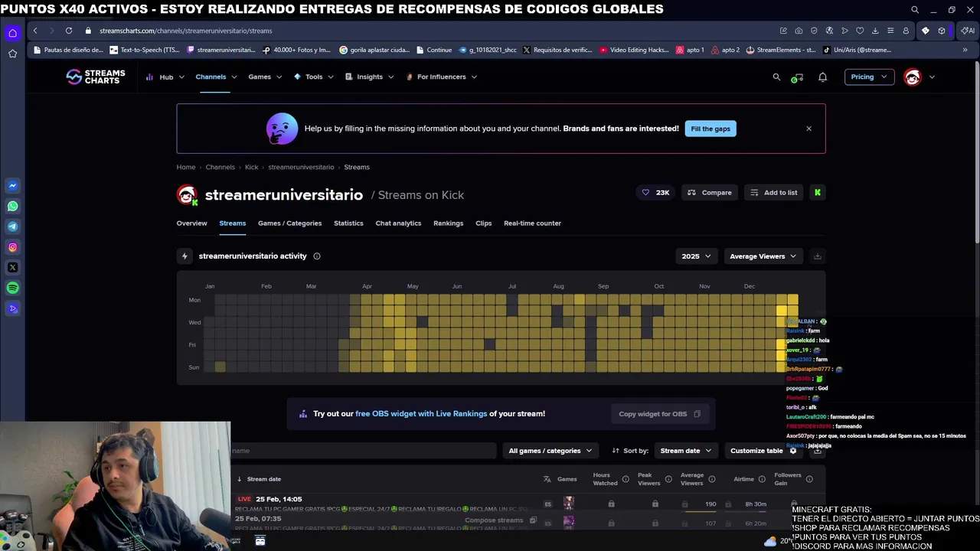
Task: Download activity heatmap data icon
Action: point(817,256)
